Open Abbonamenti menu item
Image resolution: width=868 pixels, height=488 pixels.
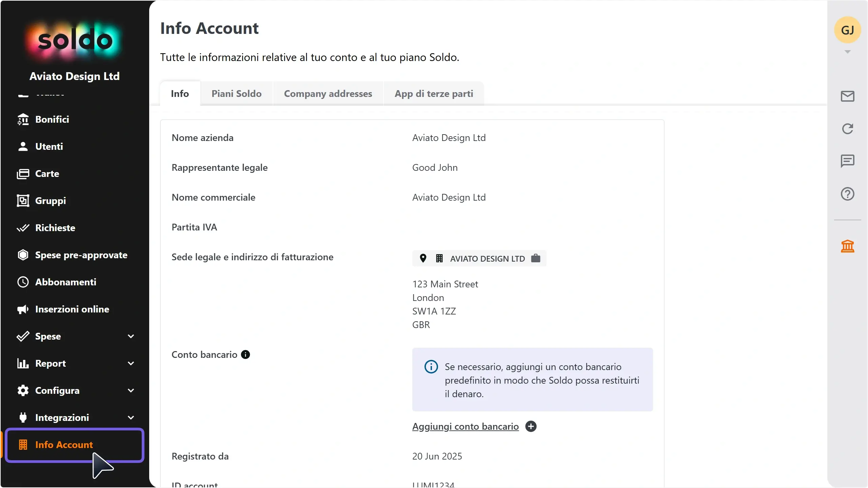75,282
